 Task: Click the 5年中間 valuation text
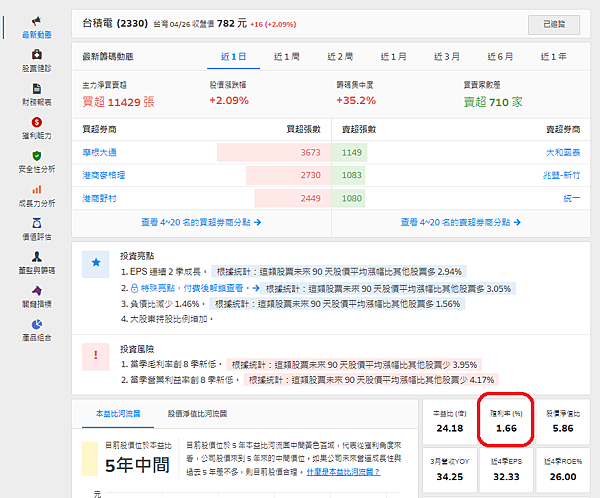click(137, 465)
